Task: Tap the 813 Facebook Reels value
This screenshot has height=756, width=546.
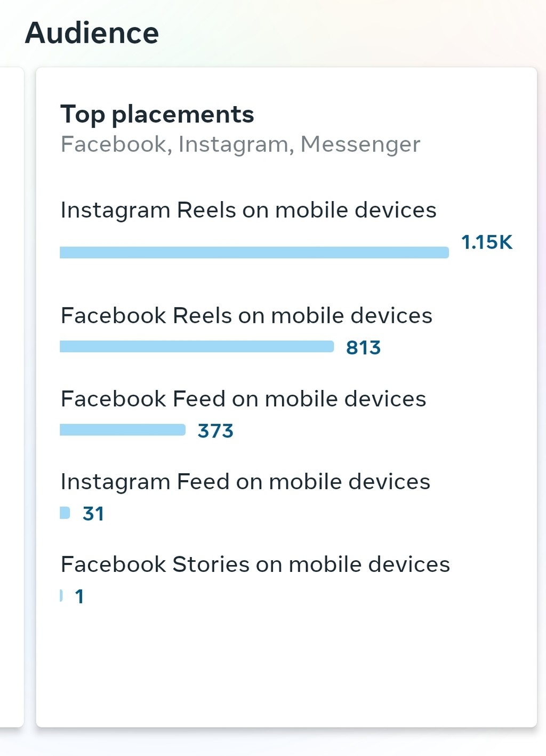Action: coord(363,348)
